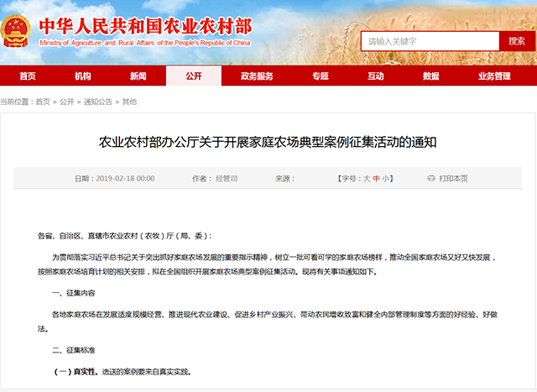Open the 政务服务 navigation tab

coord(257,76)
